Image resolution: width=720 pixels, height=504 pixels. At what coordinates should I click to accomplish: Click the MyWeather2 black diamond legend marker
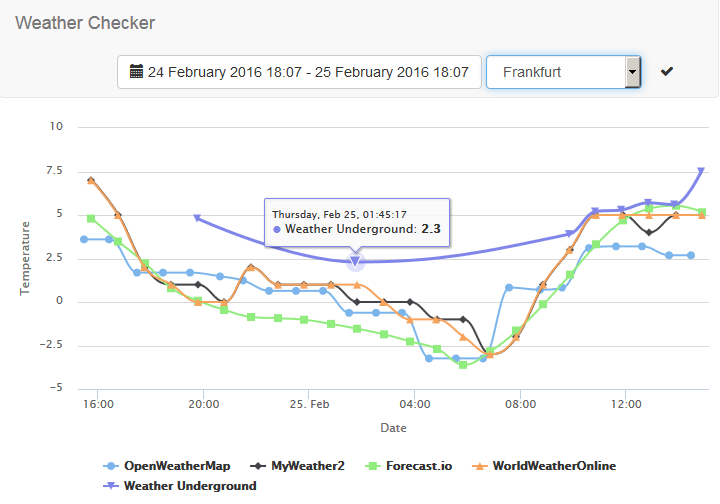click(x=257, y=466)
